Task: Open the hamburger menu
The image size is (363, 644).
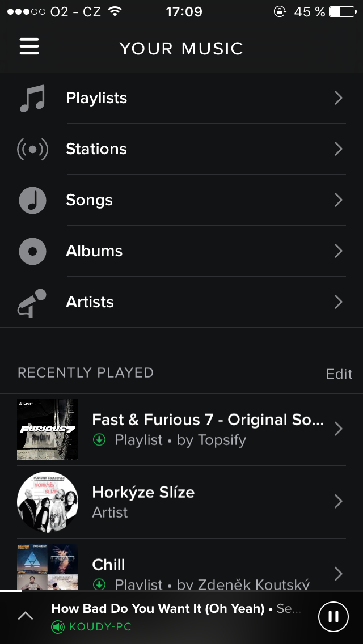Action: point(29,46)
